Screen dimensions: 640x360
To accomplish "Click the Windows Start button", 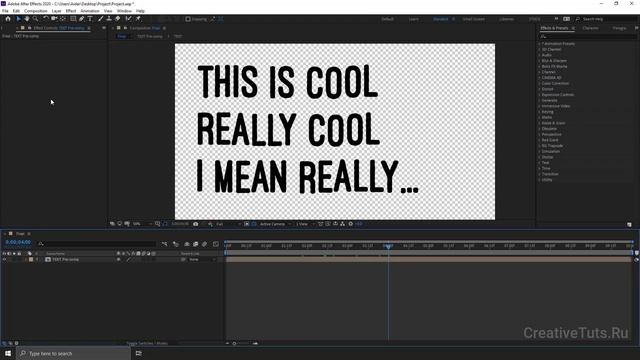I will pos(8,353).
